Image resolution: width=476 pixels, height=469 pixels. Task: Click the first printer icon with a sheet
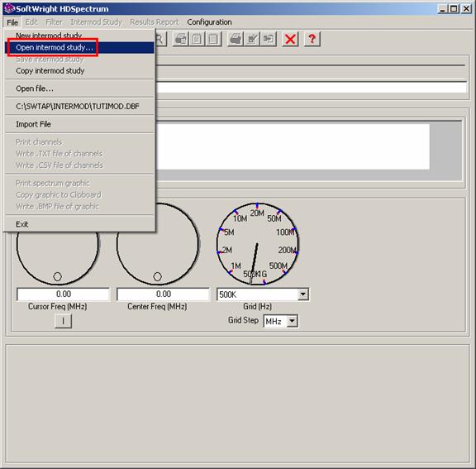181,39
